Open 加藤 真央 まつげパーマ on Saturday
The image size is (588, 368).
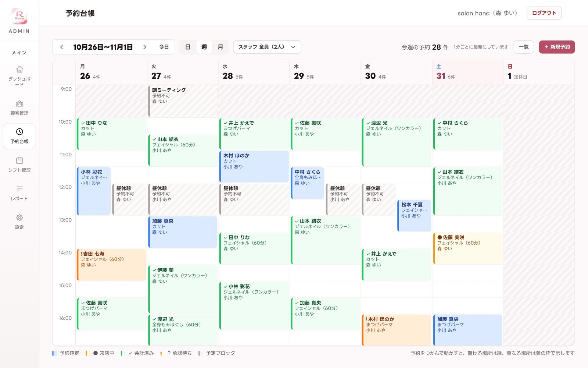[468, 330]
